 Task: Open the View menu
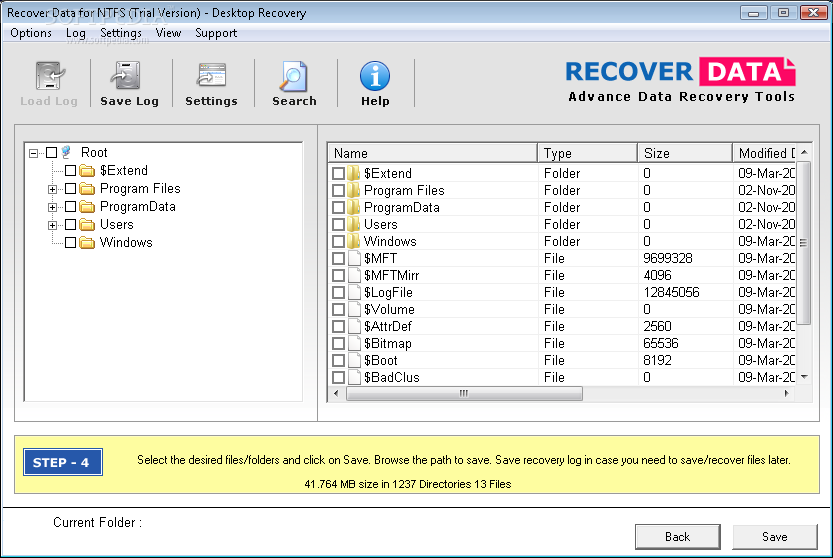168,33
